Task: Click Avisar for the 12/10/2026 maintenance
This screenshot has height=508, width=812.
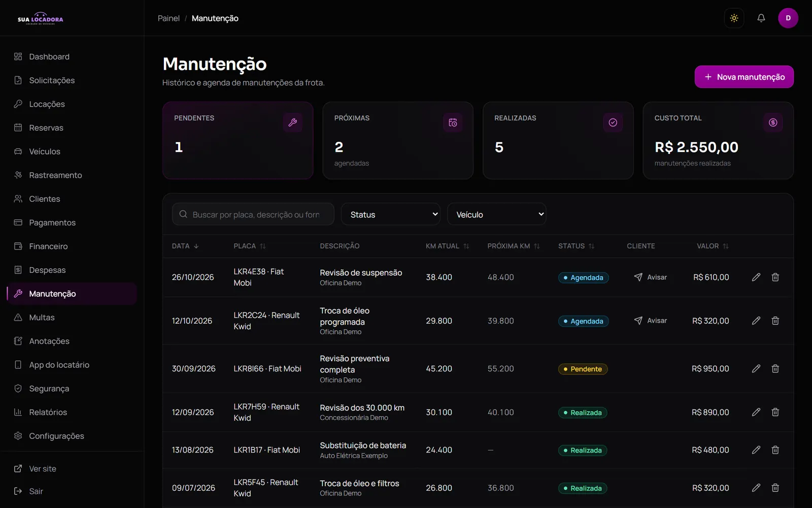Action: click(651, 321)
